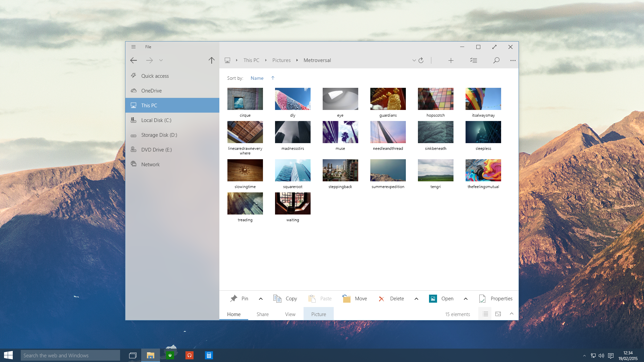
Task: Expand the chevron next to Pin
Action: point(261,299)
